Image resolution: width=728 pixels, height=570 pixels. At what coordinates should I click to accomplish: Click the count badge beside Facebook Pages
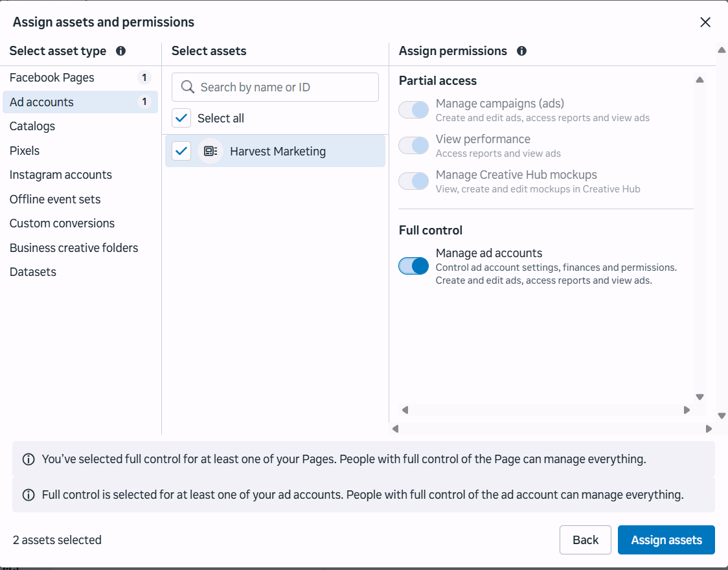click(144, 78)
